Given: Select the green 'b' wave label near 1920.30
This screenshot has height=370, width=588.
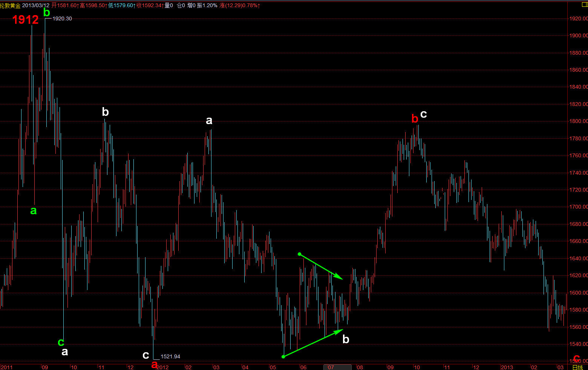Looking at the screenshot, I should click(46, 12).
